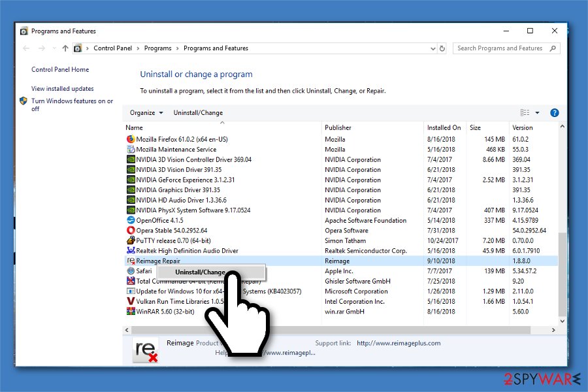Select the OpenOffice 4.1.5 row name

click(160, 220)
